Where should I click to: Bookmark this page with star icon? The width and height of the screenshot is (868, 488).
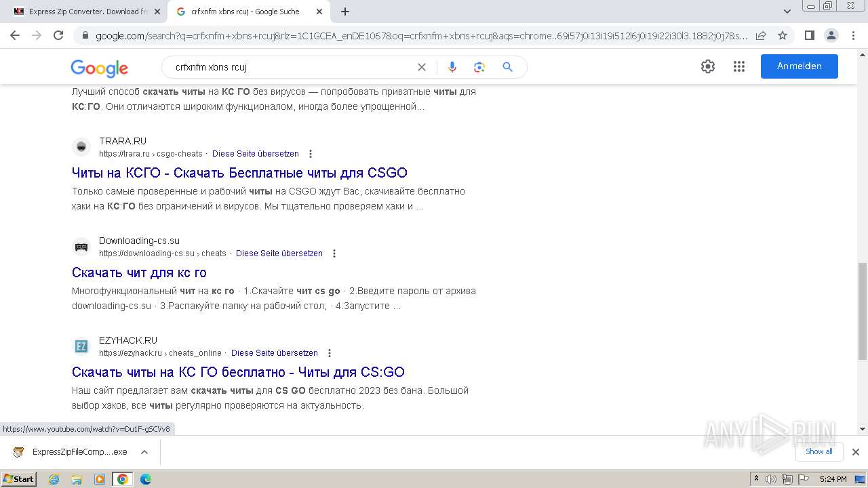point(783,35)
